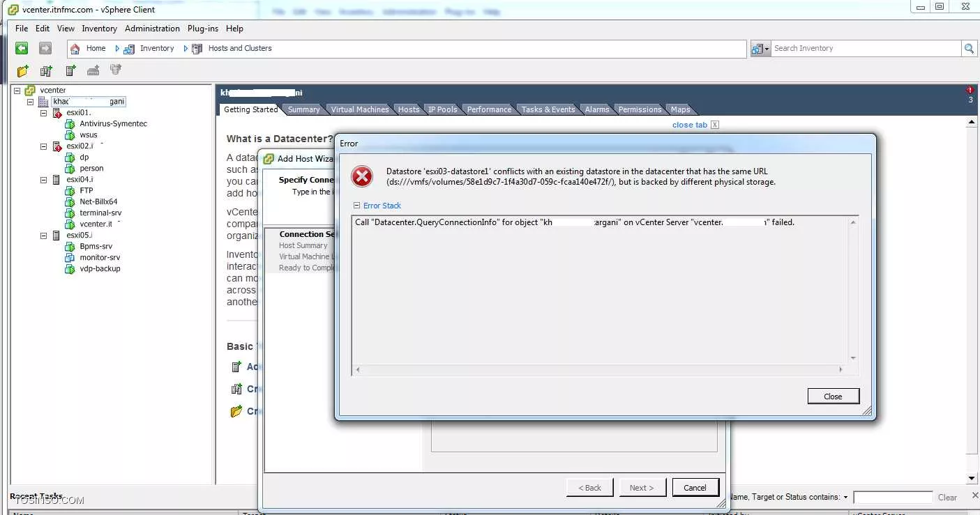Click the New Folder toolbar icon
The height and width of the screenshot is (515, 980).
(x=23, y=70)
